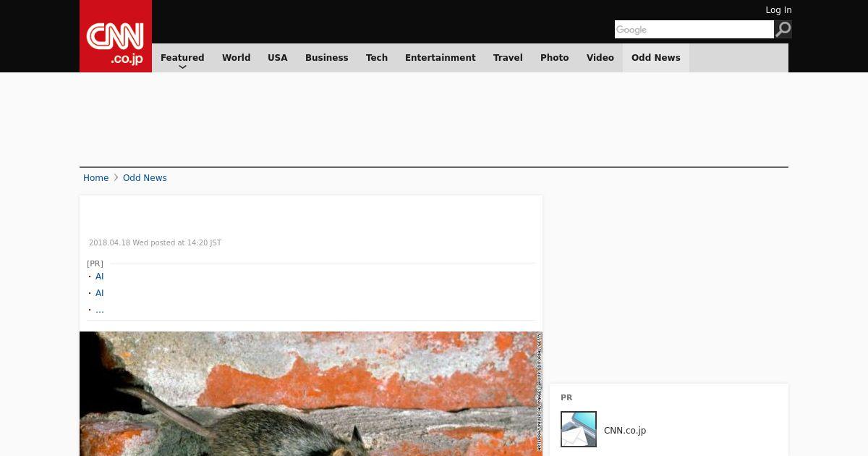The width and height of the screenshot is (868, 456).
Task: Open the Tech section
Action: tap(377, 58)
